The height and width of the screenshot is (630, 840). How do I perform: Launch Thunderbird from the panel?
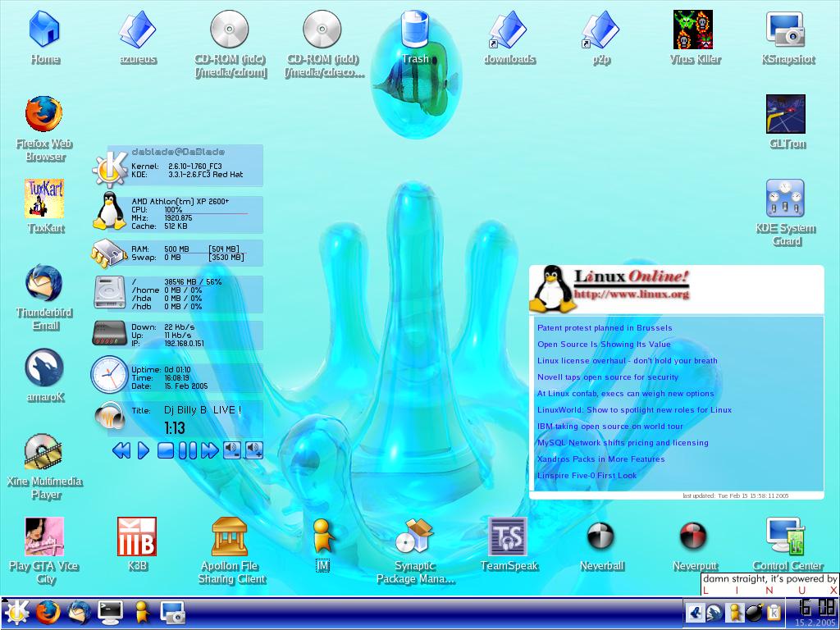tap(79, 613)
